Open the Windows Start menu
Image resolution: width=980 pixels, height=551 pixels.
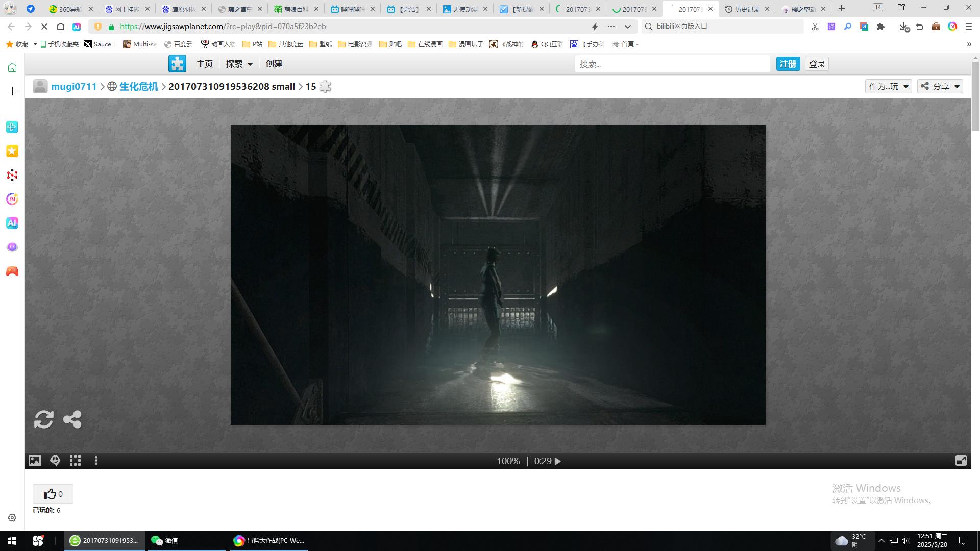[x=12, y=541]
